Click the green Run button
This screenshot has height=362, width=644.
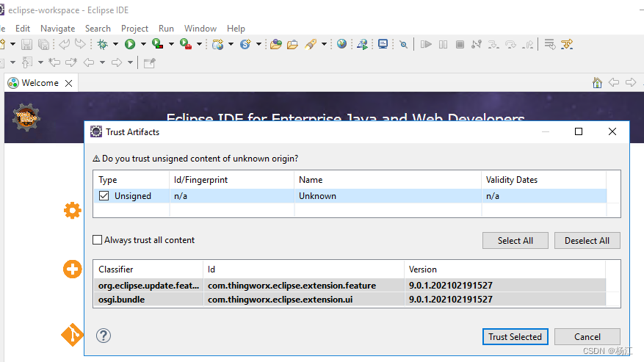[130, 44]
